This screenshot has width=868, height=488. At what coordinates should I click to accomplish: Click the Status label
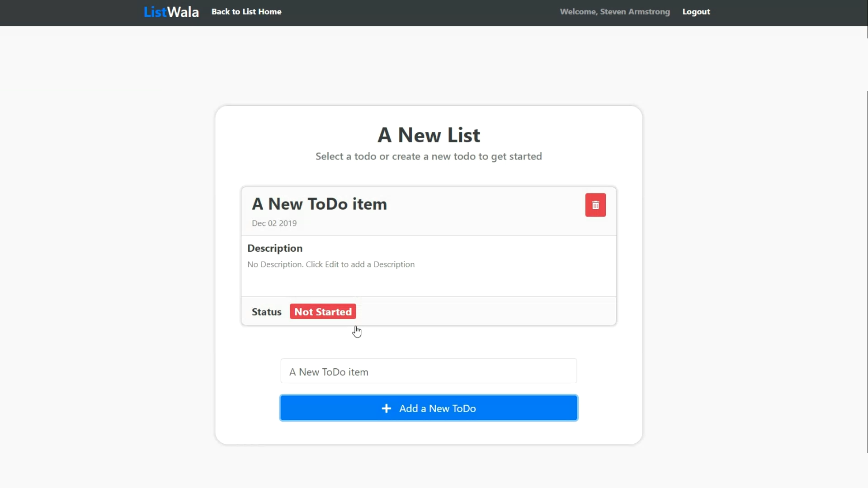(267, 312)
